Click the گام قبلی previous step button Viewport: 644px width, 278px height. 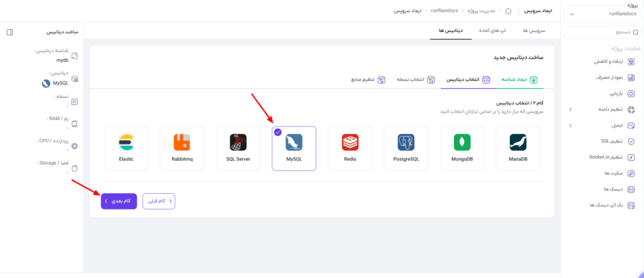click(159, 201)
